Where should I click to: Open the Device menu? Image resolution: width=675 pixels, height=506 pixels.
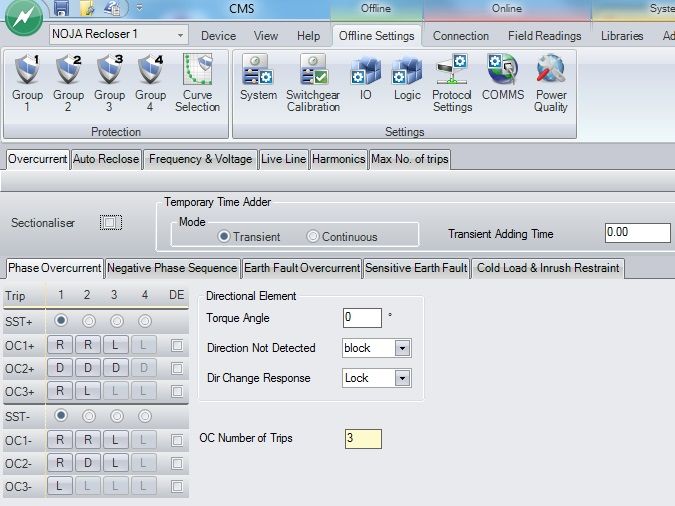pos(218,36)
